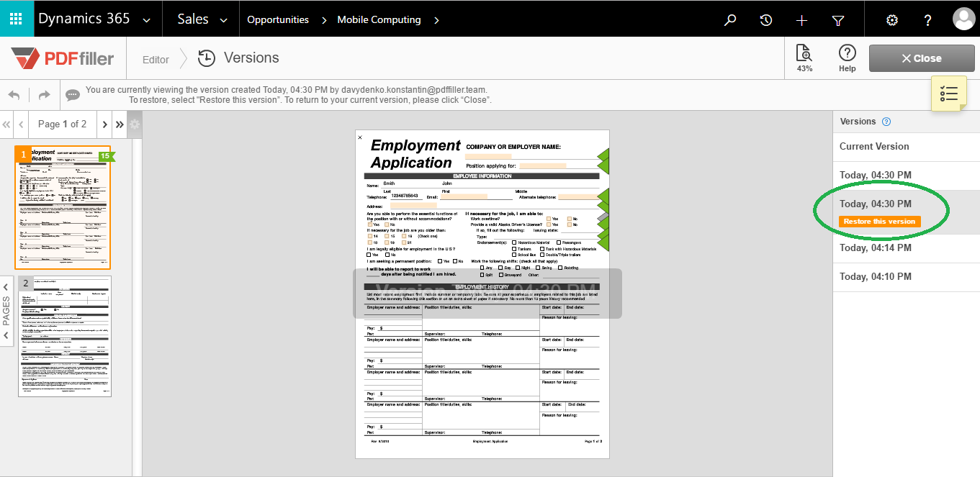The height and width of the screenshot is (477, 980).
Task: Select Current Version in the list
Action: pyautogui.click(x=907, y=147)
